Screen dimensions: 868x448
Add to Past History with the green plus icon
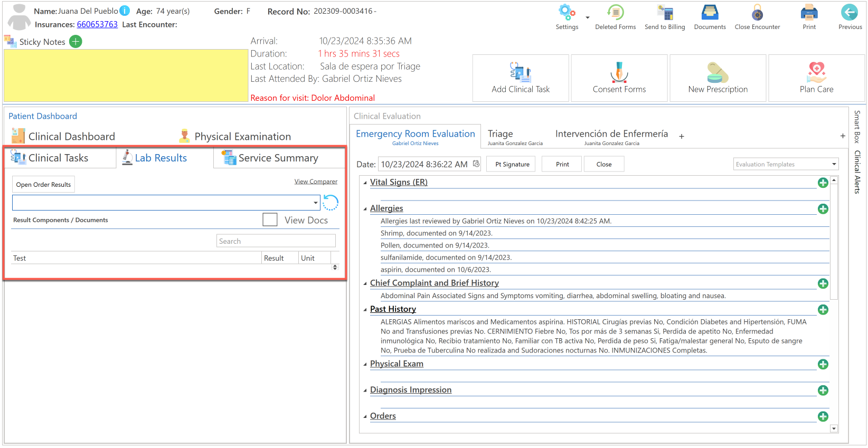823,310
